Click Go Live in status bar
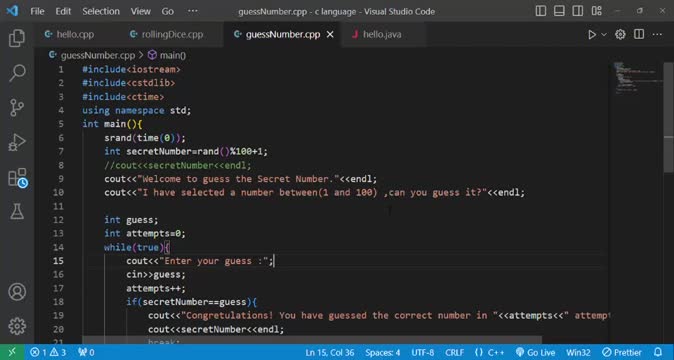The height and width of the screenshot is (360, 674). coord(535,353)
